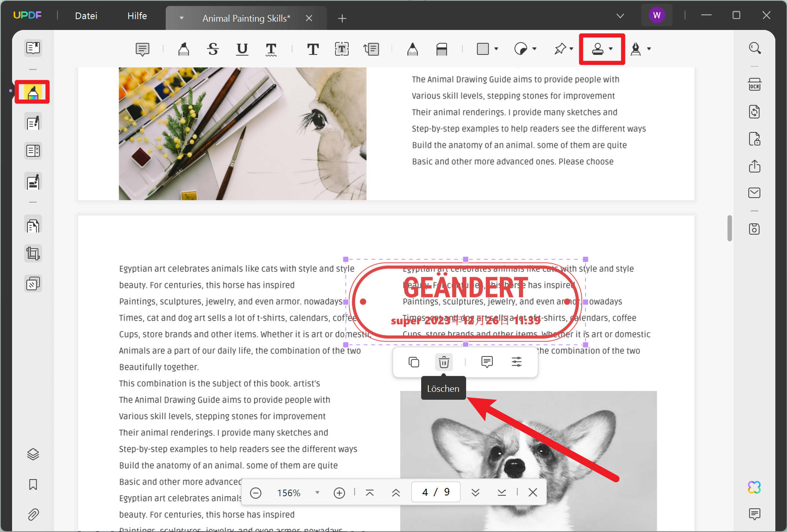The width and height of the screenshot is (787, 532).
Task: Click the page number field showing 4 / 9
Action: pyautogui.click(x=435, y=492)
